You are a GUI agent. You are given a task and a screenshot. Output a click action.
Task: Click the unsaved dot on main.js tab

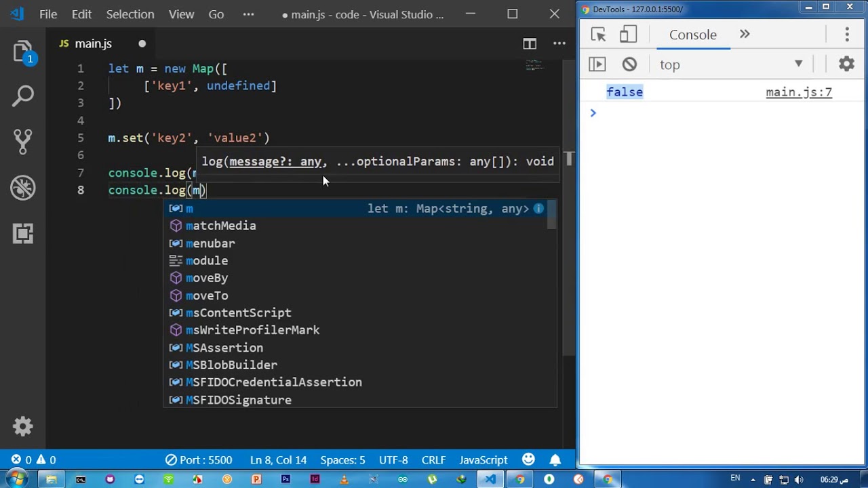(x=142, y=44)
